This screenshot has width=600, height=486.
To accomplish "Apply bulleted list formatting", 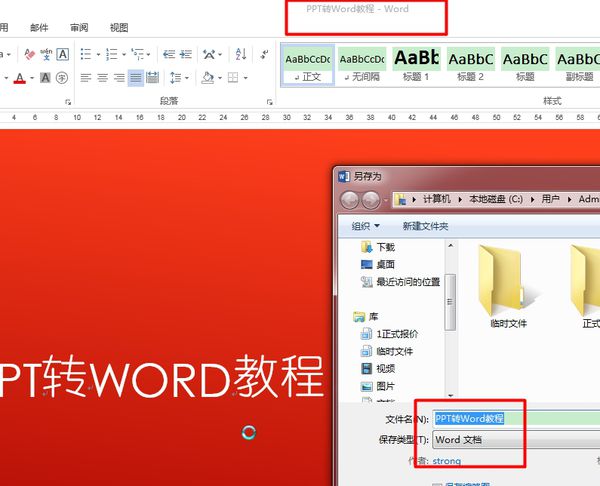I will click(x=86, y=54).
